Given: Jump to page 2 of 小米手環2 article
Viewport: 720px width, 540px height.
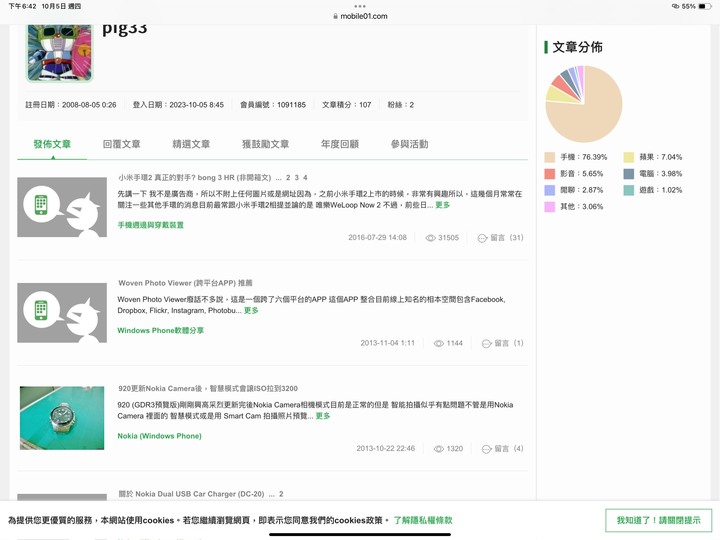Looking at the screenshot, I should pyautogui.click(x=288, y=177).
